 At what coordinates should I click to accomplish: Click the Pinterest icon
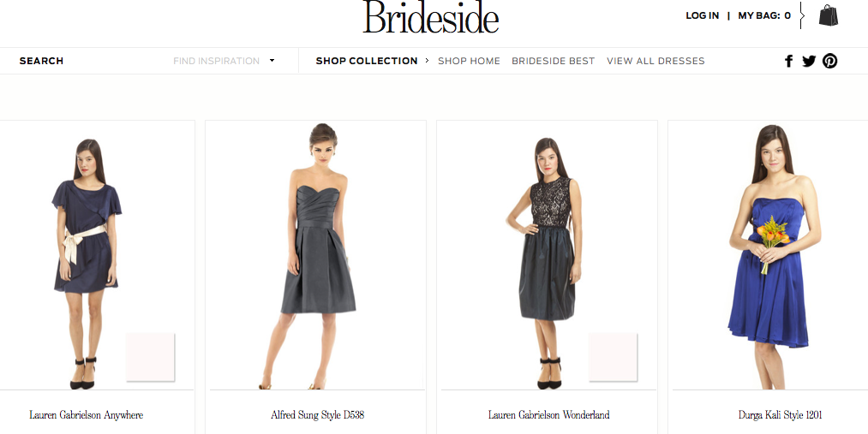[829, 61]
